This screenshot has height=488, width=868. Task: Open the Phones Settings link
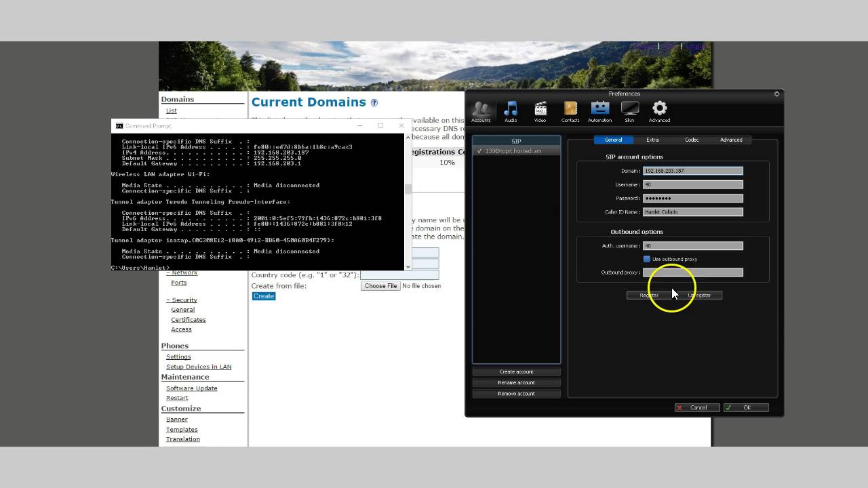click(178, 357)
